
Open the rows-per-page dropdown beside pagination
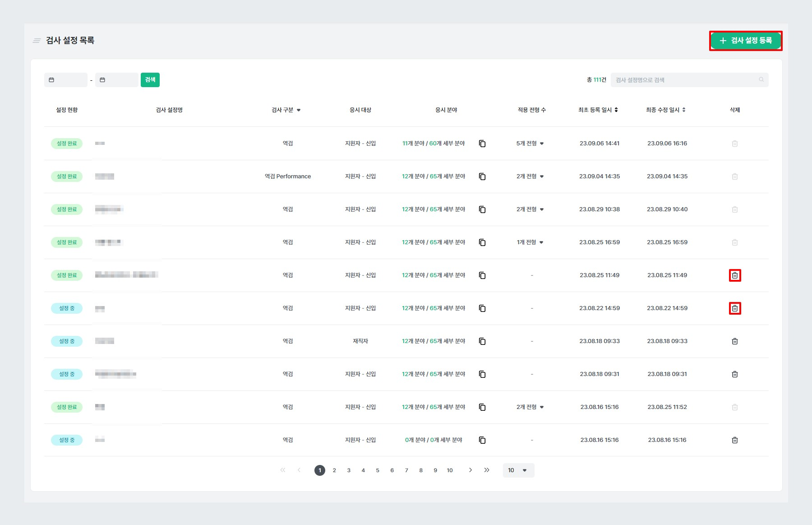coord(519,470)
